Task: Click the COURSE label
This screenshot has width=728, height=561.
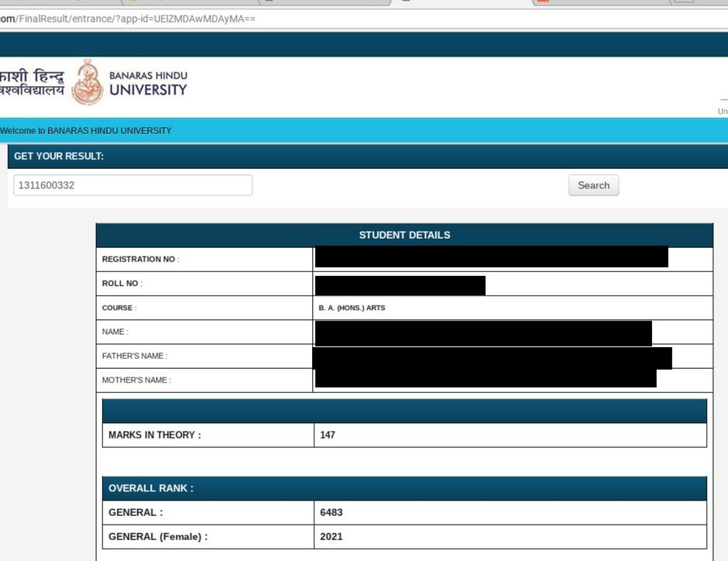Action: click(119, 308)
